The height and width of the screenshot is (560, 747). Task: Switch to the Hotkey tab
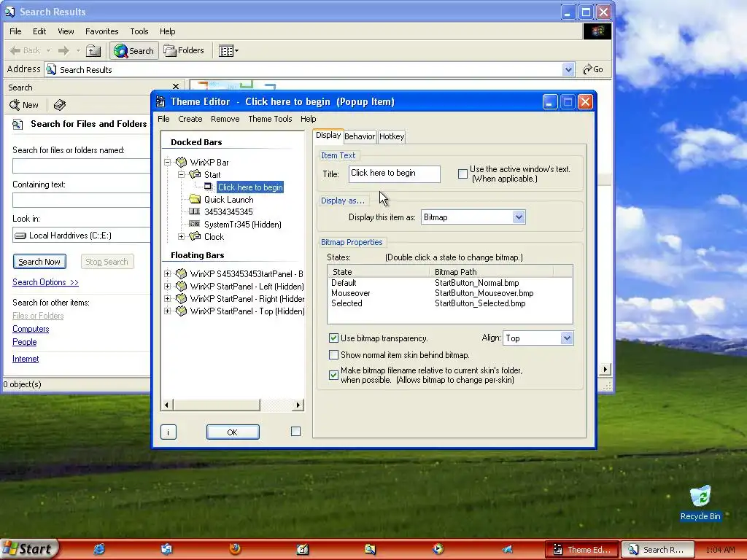pyautogui.click(x=392, y=136)
